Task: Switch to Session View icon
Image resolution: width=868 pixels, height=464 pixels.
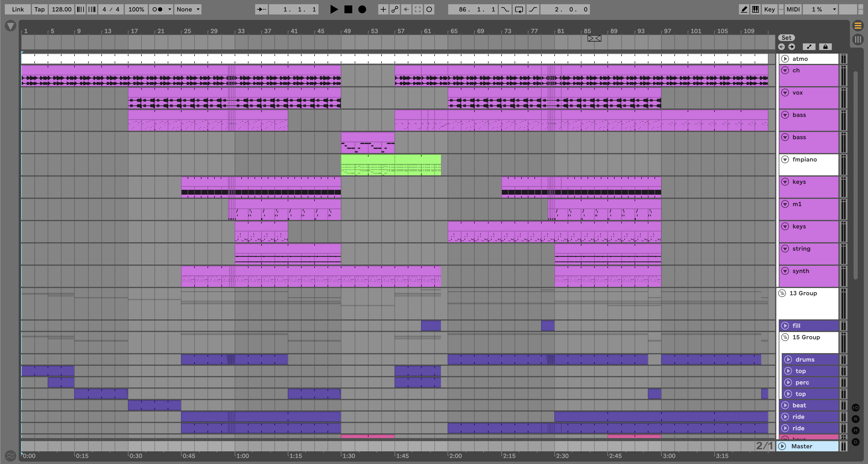Action: tap(858, 39)
